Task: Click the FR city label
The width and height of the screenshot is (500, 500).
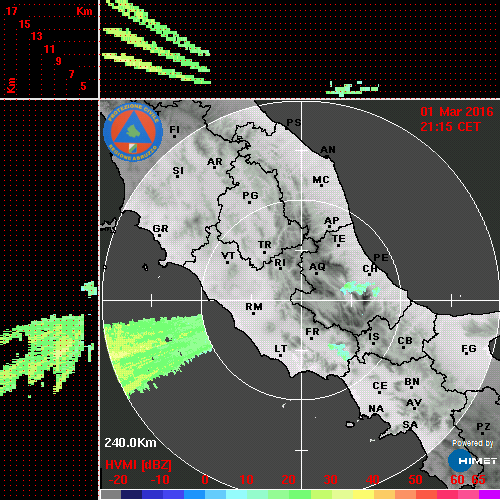Action: pos(312,332)
